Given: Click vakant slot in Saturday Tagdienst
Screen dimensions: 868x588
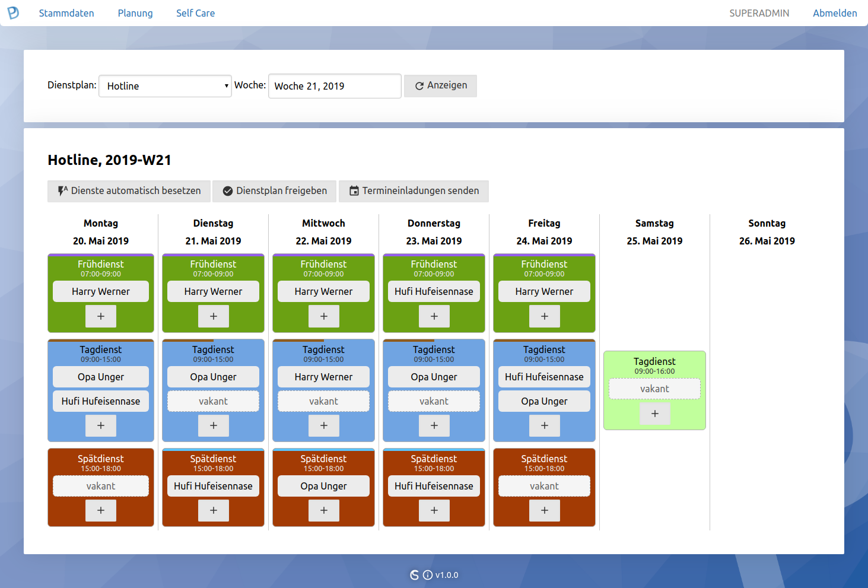Looking at the screenshot, I should 655,389.
